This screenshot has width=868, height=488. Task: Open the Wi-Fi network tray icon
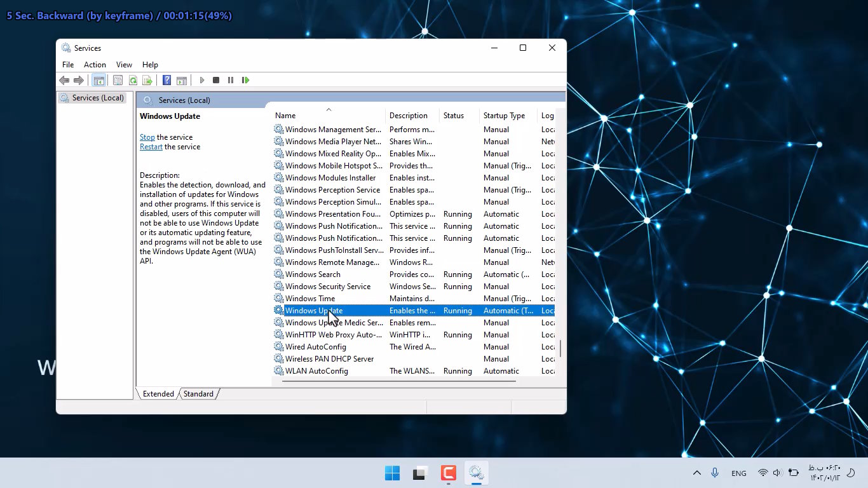[x=763, y=473]
